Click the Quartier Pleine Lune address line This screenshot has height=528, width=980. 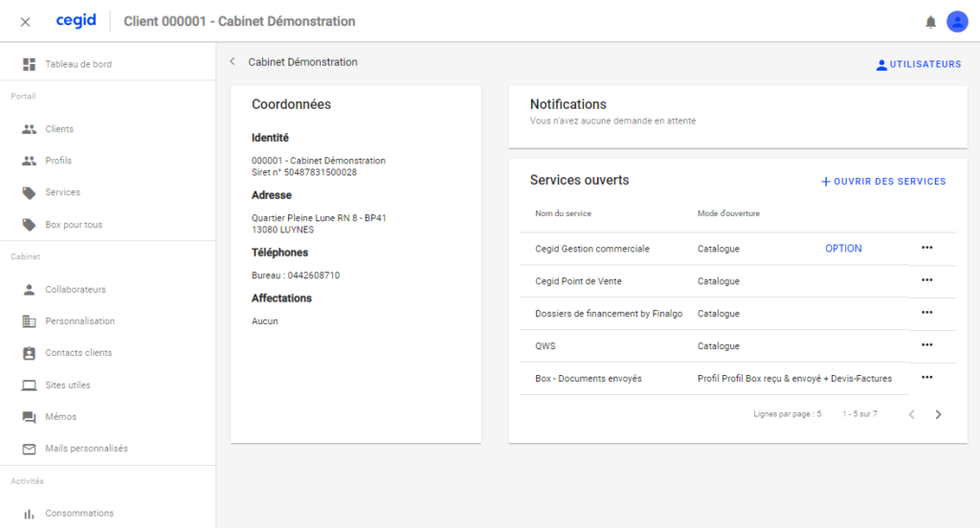319,218
